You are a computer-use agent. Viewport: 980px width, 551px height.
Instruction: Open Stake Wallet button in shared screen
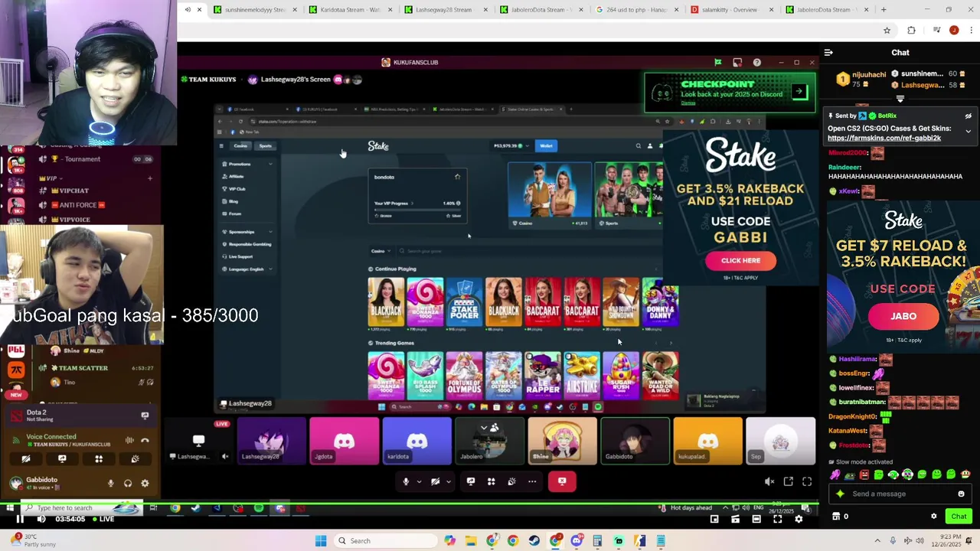tap(546, 145)
